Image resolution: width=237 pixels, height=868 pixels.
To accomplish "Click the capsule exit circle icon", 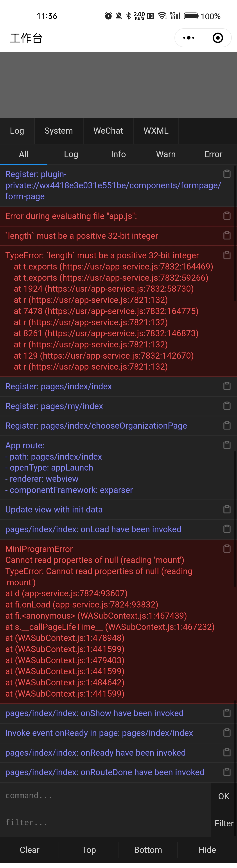I will coord(217,38).
